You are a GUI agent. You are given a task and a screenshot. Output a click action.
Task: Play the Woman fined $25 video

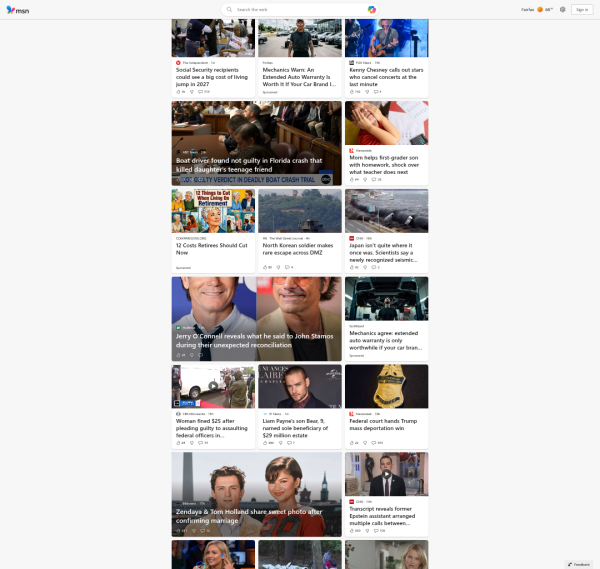(x=213, y=386)
